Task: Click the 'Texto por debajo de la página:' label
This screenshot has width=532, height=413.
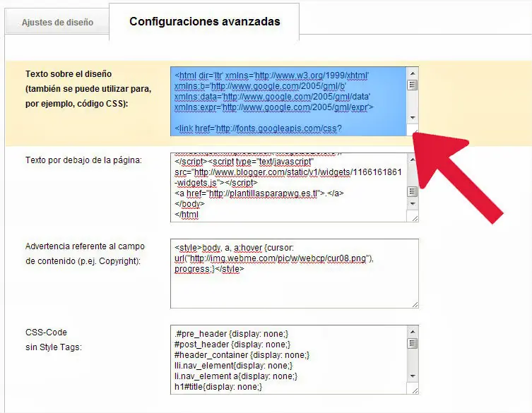Action: (83, 160)
